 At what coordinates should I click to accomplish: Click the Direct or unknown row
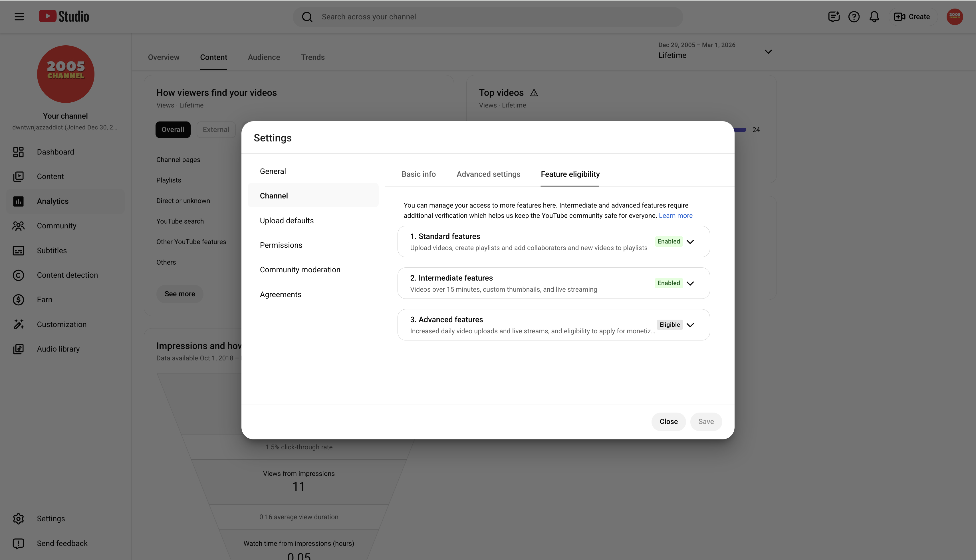pyautogui.click(x=183, y=201)
